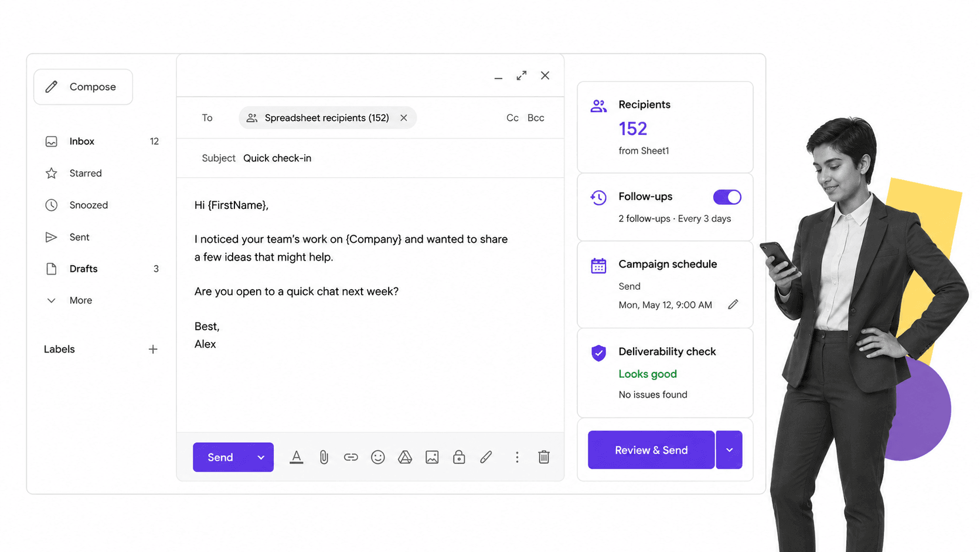Click the Snoozed clock icon
This screenshot has width=980, height=552.
(52, 205)
